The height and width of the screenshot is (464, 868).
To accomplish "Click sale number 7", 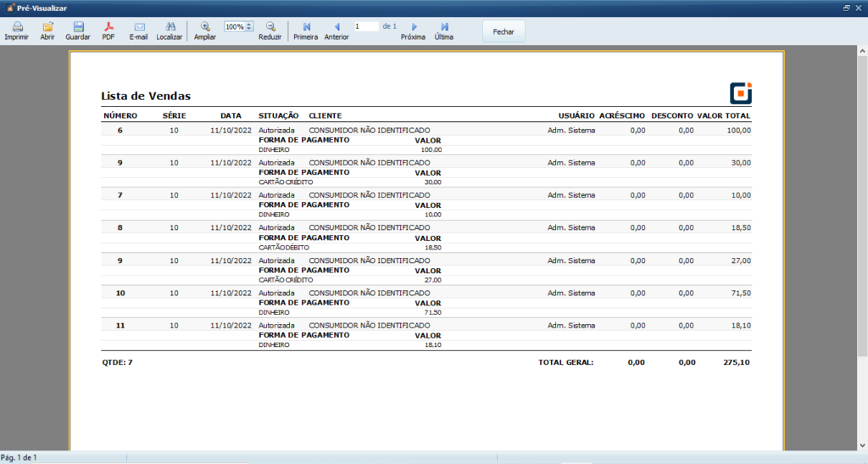I will point(120,195).
